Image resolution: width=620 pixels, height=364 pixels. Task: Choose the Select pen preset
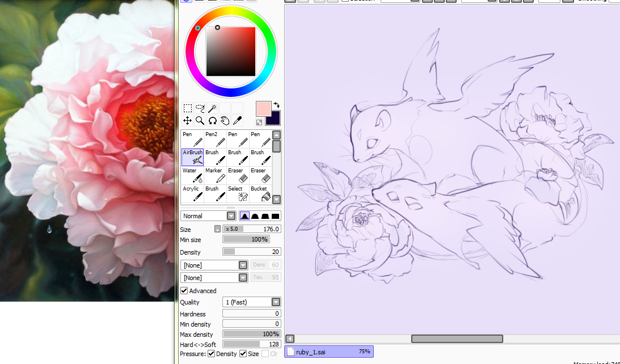(x=238, y=194)
